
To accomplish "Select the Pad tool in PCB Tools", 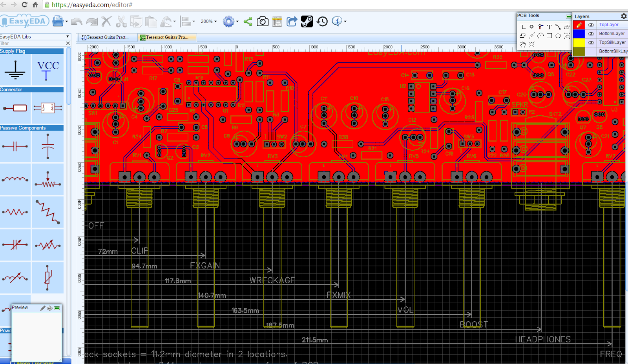I will (x=532, y=27).
